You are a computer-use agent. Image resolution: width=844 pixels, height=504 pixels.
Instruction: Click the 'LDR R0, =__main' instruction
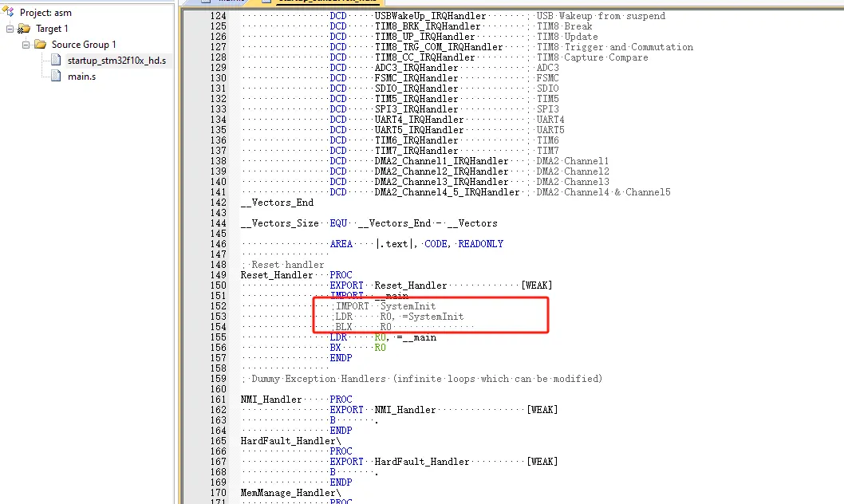383,337
